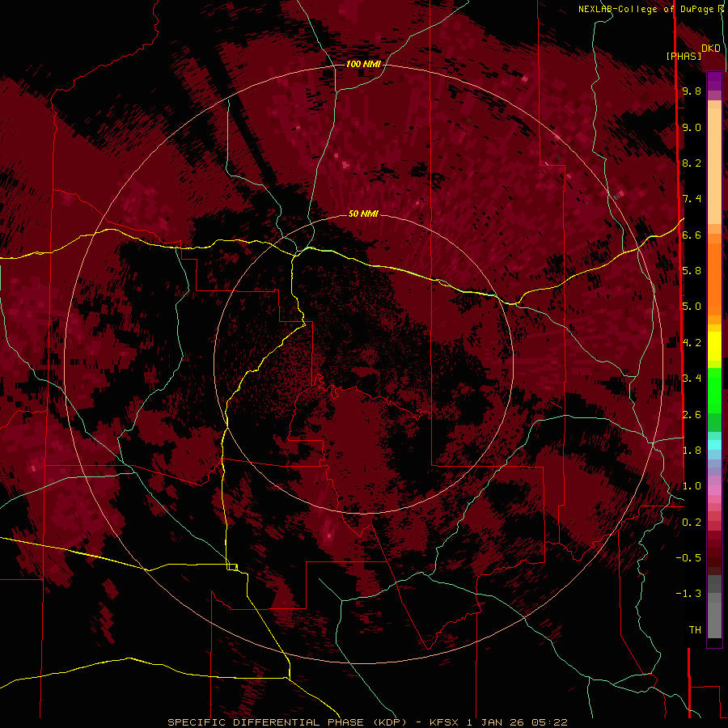Screen dimensions: 728x728
Task: Click the TH label on the scale
Action: pyautogui.click(x=695, y=630)
